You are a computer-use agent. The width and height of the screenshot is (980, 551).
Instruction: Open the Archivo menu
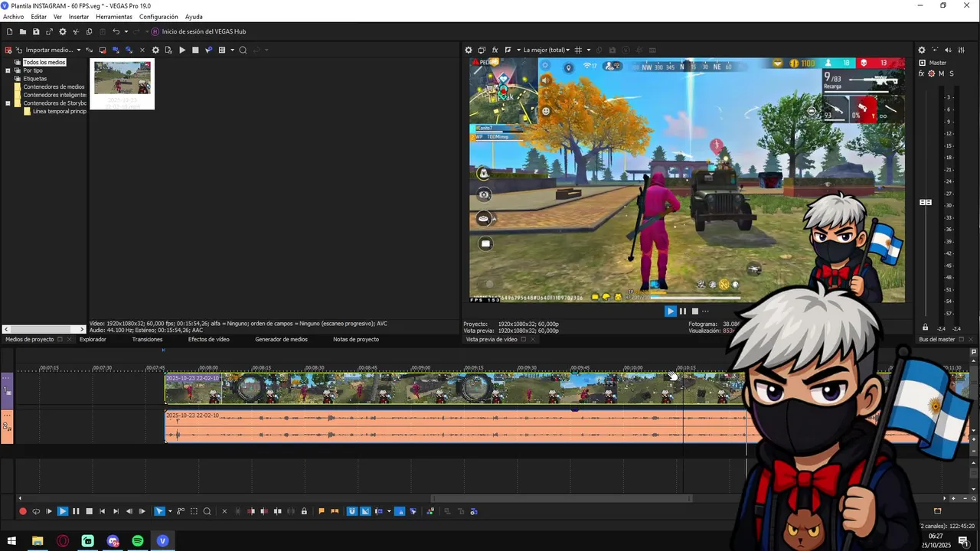pos(13,17)
